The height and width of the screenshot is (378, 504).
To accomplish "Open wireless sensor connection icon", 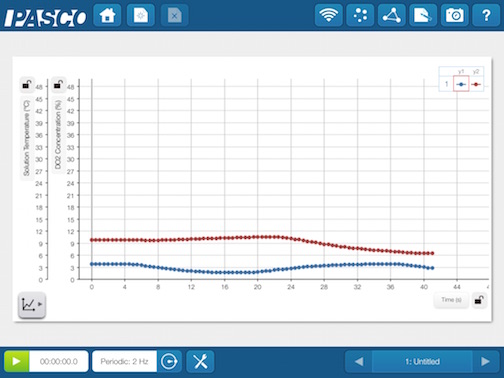I will [x=328, y=15].
